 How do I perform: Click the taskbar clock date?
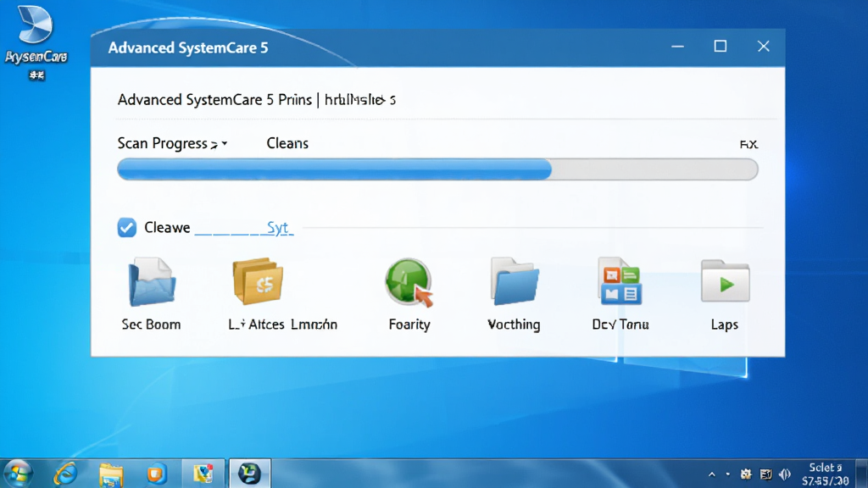[825, 474]
